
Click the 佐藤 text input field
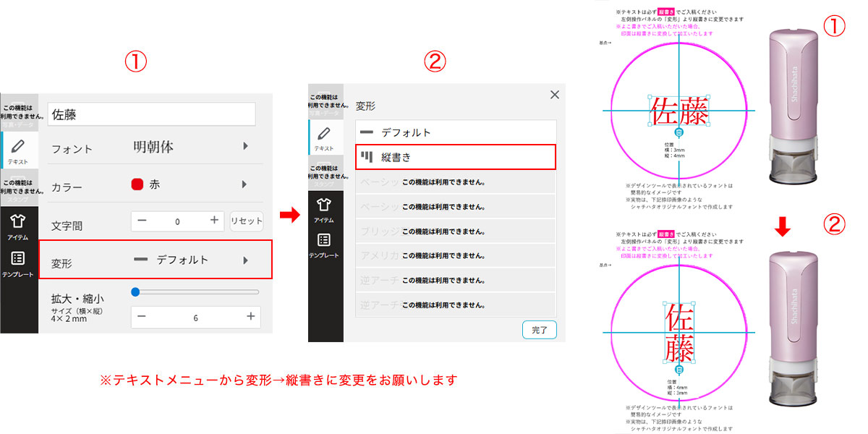pos(152,114)
